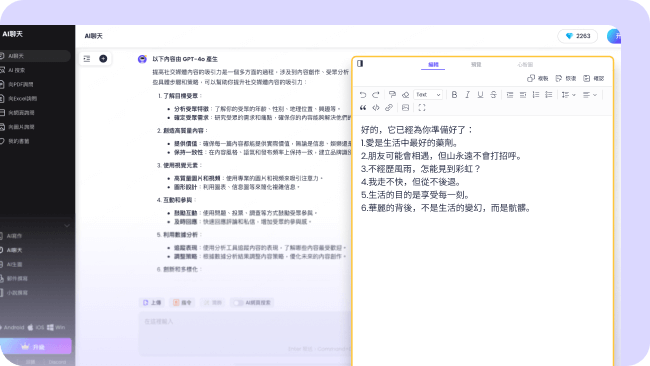The image size is (650, 366).
Task: Insert a block quote
Action: tap(363, 108)
